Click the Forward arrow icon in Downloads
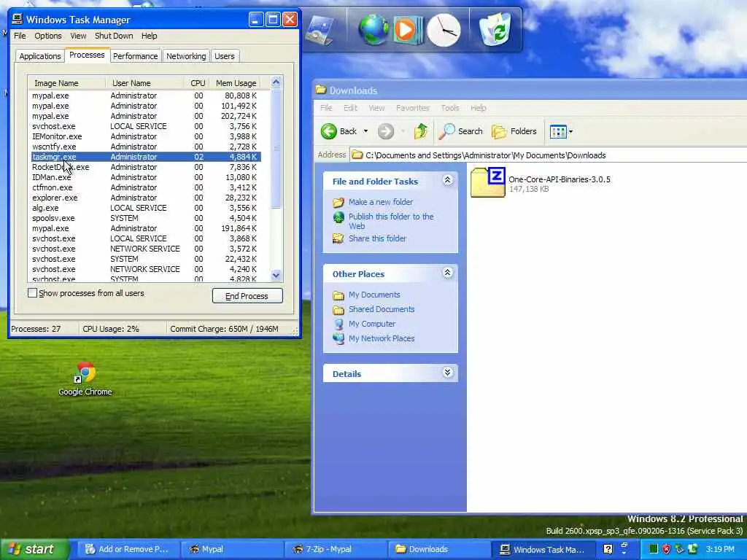The width and height of the screenshot is (747, 560). click(x=386, y=131)
